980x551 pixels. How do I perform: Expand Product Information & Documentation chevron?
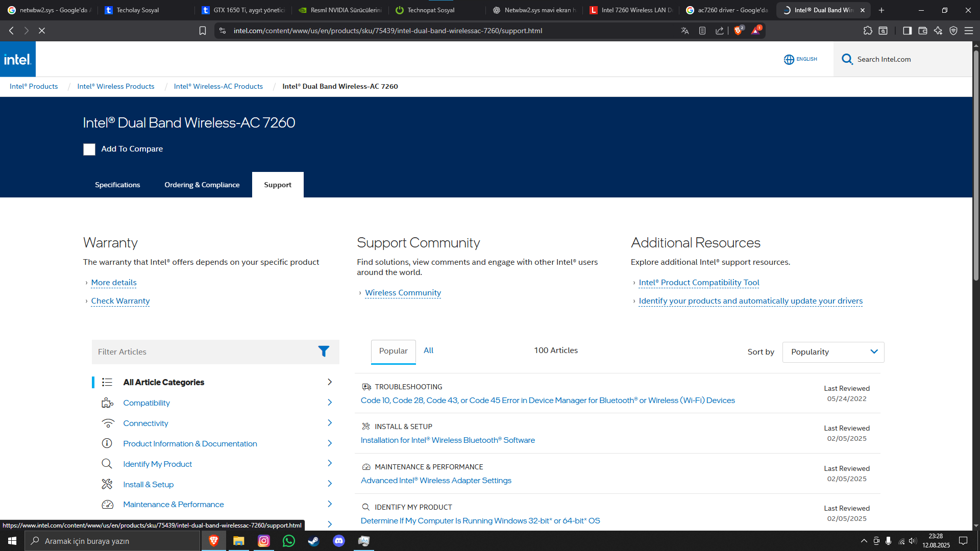(x=330, y=443)
